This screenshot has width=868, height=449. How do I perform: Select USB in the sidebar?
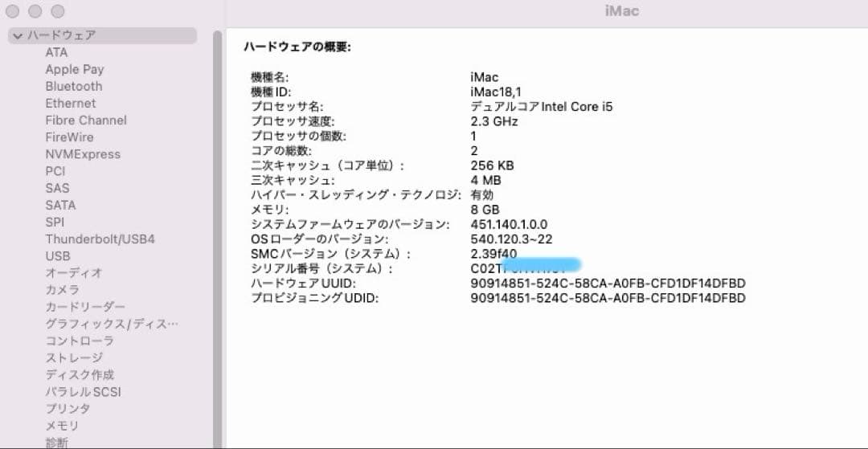58,256
